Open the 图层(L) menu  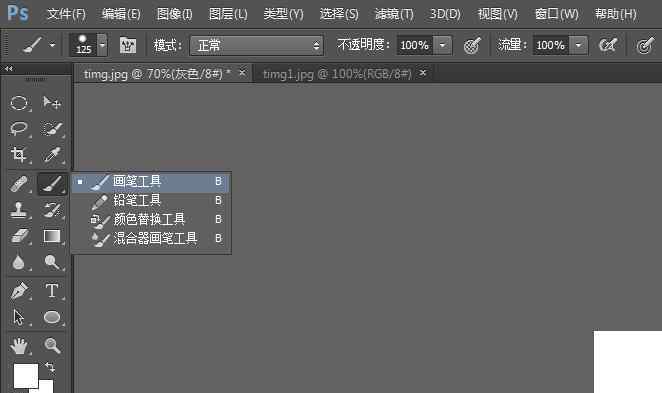coord(228,14)
